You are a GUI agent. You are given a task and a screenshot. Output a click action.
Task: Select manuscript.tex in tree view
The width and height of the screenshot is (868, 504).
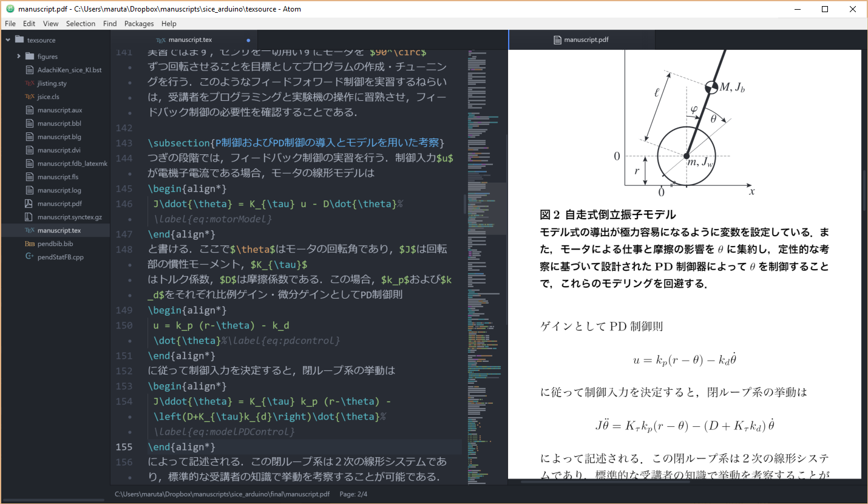tap(59, 230)
